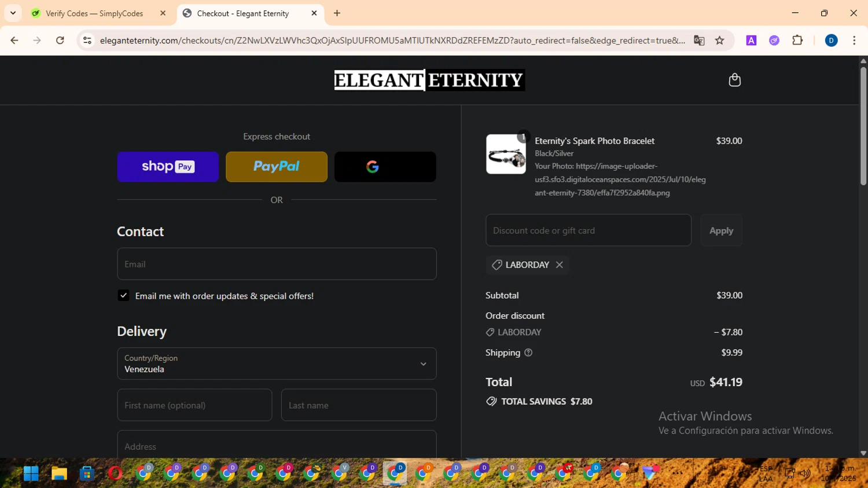Viewport: 868px width, 488px height.
Task: Open the shopping bag cart icon
Action: [x=734, y=80]
